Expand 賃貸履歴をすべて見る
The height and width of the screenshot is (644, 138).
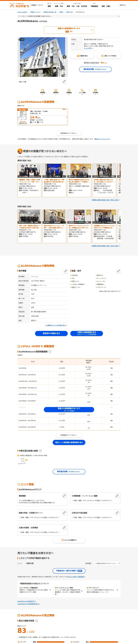click(69, 435)
